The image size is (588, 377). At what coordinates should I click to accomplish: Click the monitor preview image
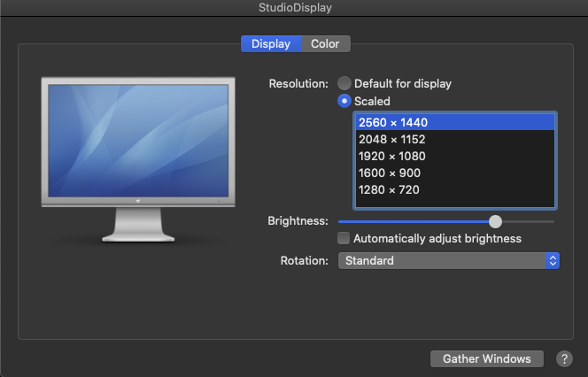[x=138, y=160]
